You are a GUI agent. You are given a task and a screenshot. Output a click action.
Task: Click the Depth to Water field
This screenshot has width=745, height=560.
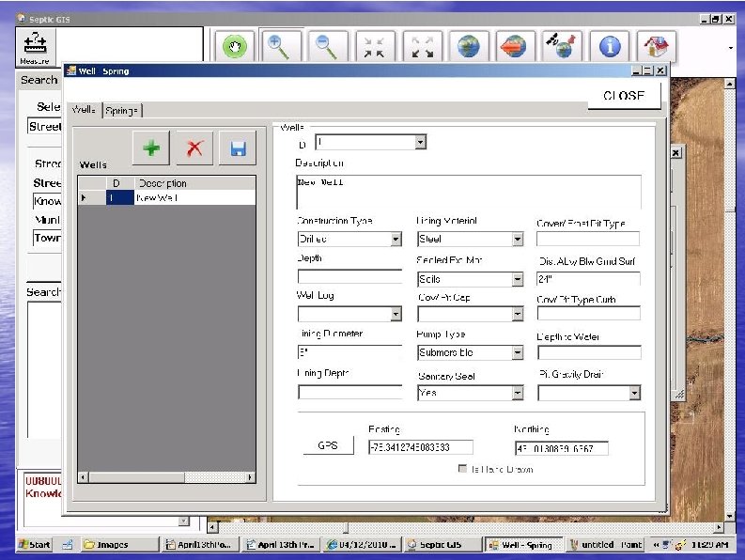click(x=589, y=352)
